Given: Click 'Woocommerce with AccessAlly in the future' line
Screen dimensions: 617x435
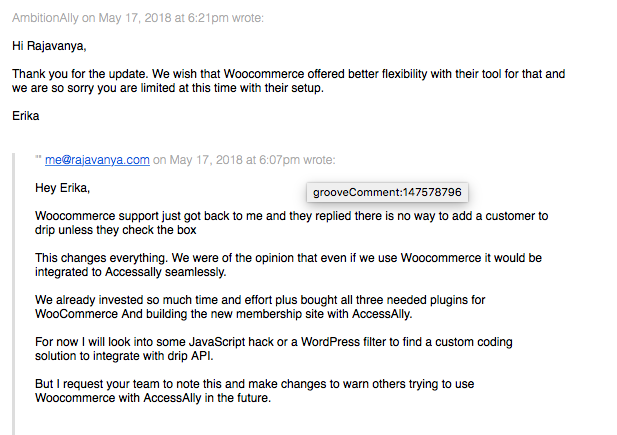Looking at the screenshot, I should tap(153, 398).
